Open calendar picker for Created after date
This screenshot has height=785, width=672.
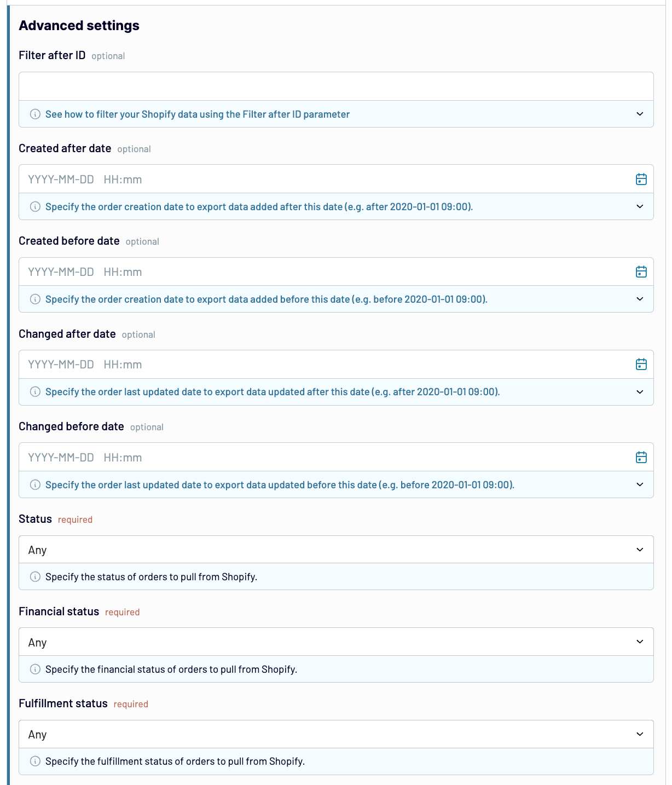(x=641, y=180)
